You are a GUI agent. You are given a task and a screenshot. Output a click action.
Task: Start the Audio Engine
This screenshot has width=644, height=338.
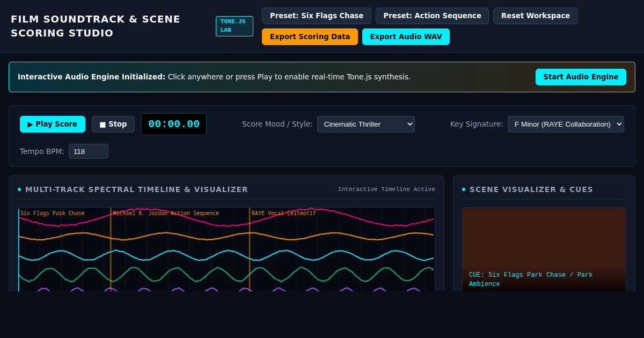581,77
